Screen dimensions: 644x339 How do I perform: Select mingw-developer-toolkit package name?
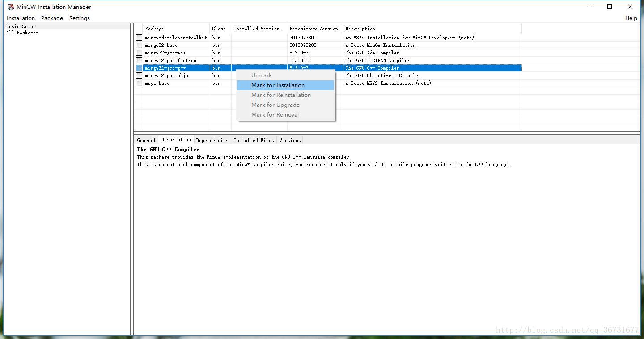click(176, 38)
